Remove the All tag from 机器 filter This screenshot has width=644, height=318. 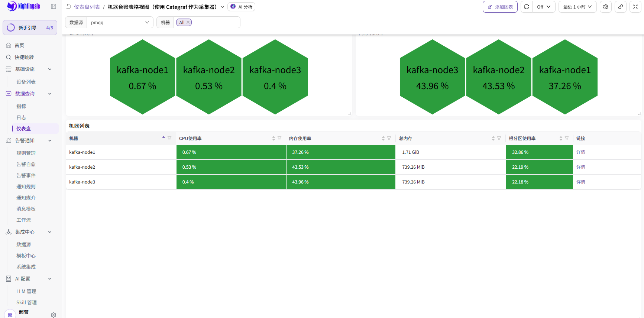click(188, 22)
